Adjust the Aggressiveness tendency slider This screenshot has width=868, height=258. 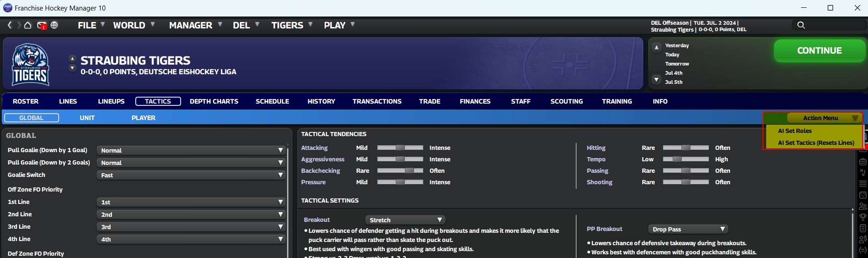[400, 159]
